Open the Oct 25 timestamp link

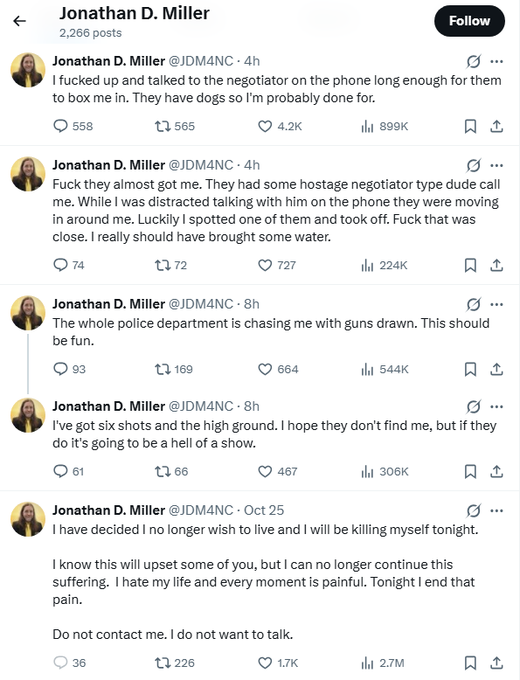[x=264, y=510]
